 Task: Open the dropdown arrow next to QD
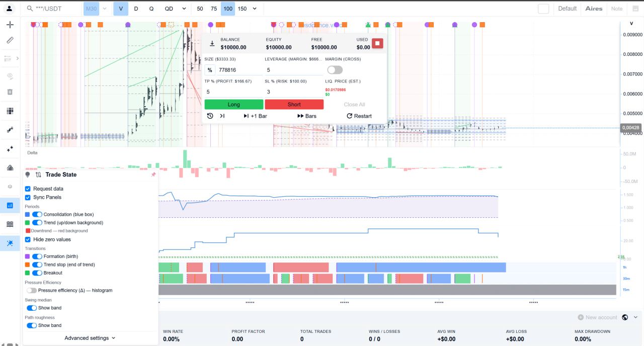(184, 9)
